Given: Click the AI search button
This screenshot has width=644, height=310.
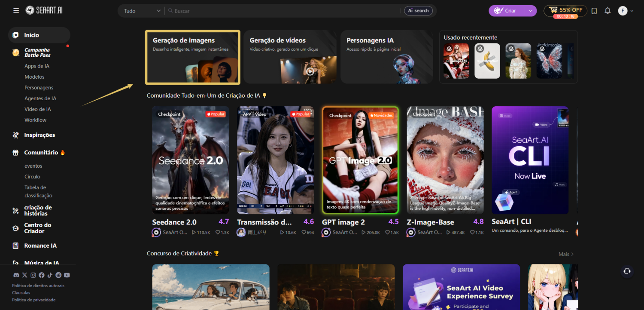Looking at the screenshot, I should [x=418, y=11].
